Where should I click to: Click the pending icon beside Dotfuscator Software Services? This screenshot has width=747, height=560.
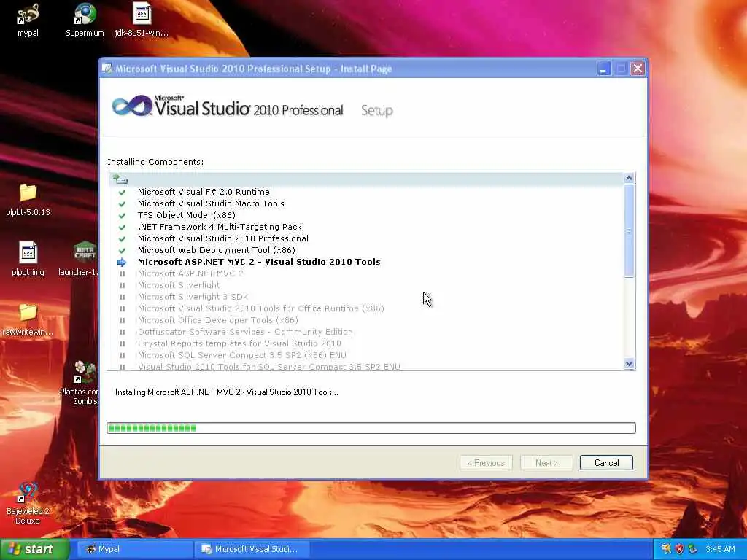[122, 332]
